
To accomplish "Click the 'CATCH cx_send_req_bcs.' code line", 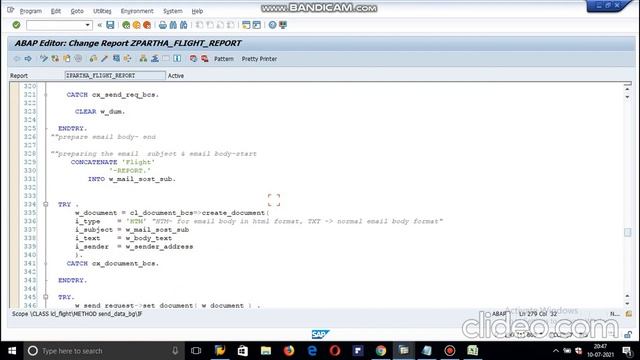I will (x=113, y=95).
